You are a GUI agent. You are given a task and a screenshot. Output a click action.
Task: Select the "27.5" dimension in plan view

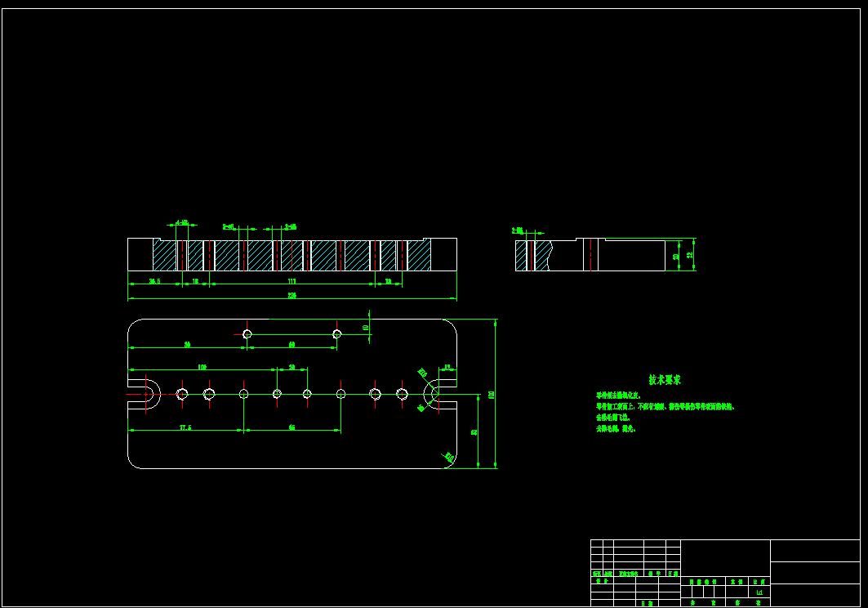185,427
